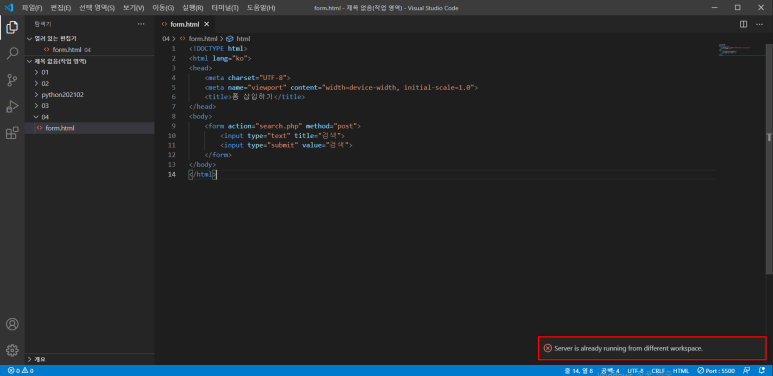Click the submit input line of code
This screenshot has height=376, width=773.
pos(286,145)
